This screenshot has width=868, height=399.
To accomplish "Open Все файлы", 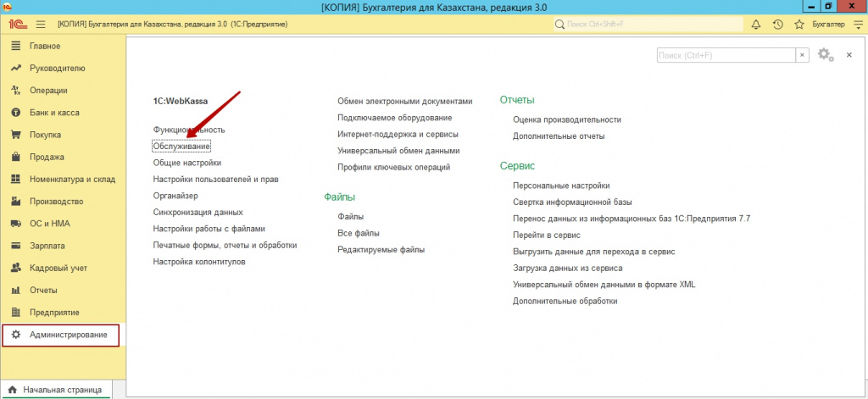I will click(x=359, y=233).
